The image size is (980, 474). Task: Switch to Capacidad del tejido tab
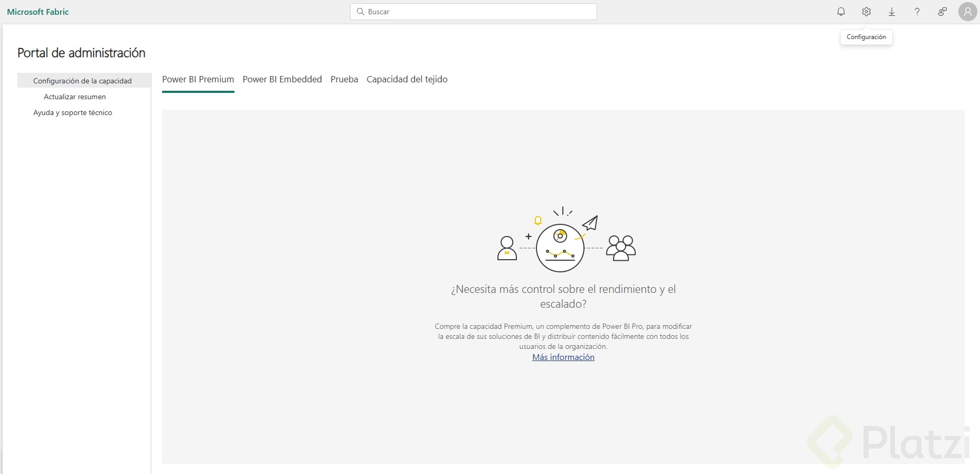point(407,79)
